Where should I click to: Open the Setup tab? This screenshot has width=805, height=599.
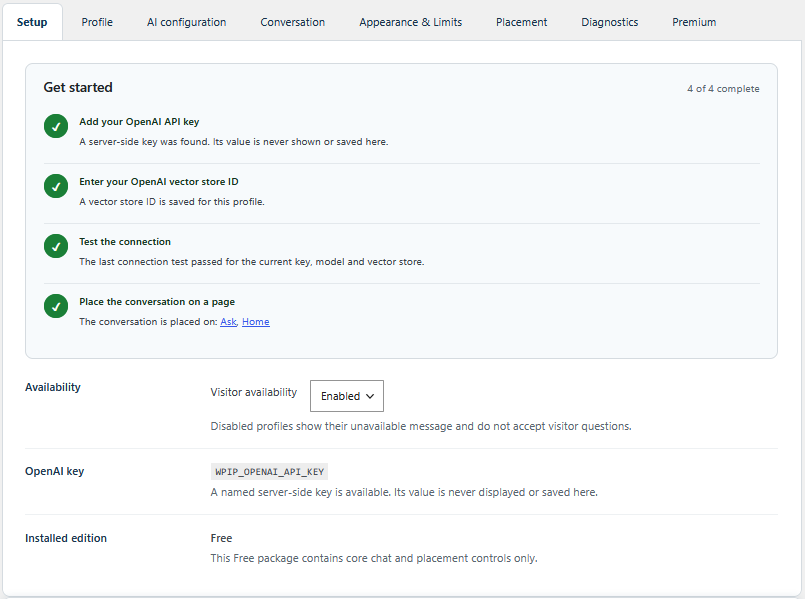(32, 22)
